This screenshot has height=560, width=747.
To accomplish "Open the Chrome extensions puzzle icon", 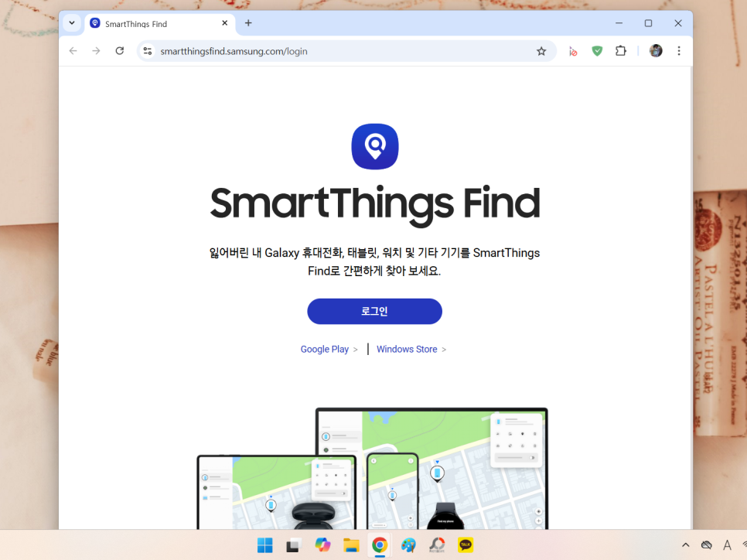I will click(621, 51).
